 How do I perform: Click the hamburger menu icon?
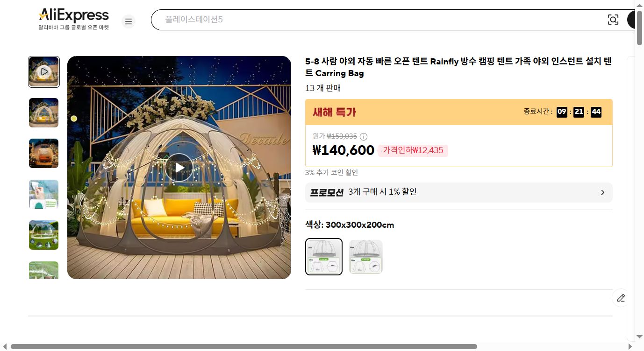point(128,21)
